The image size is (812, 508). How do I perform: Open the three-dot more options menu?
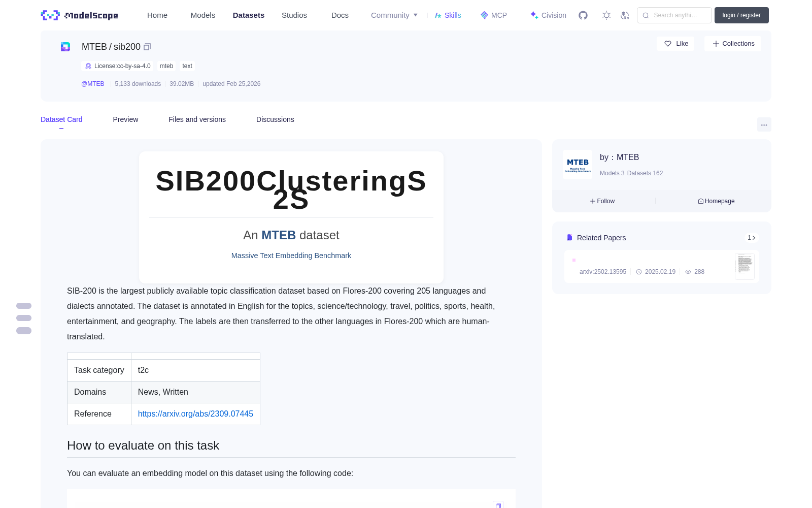point(764,124)
